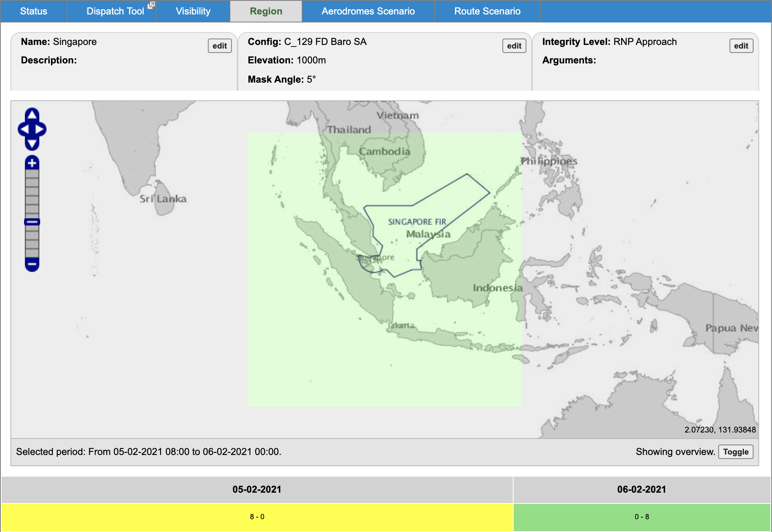This screenshot has height=532, width=772.
Task: Open the Route Scenario tab
Action: point(487,11)
